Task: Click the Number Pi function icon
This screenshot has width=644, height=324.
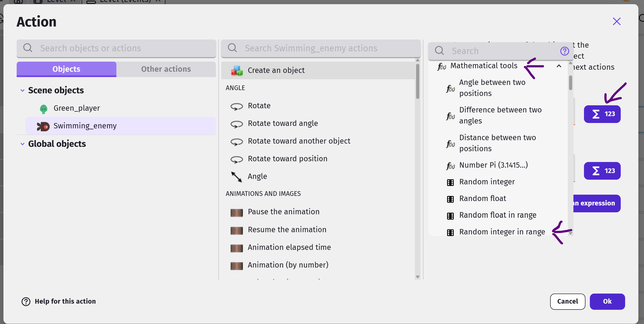Action: 450,166
